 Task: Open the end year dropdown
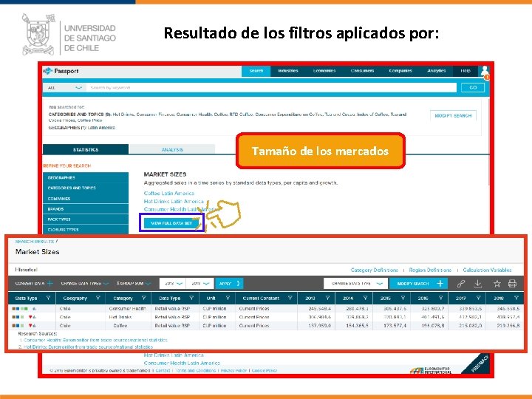pos(200,283)
